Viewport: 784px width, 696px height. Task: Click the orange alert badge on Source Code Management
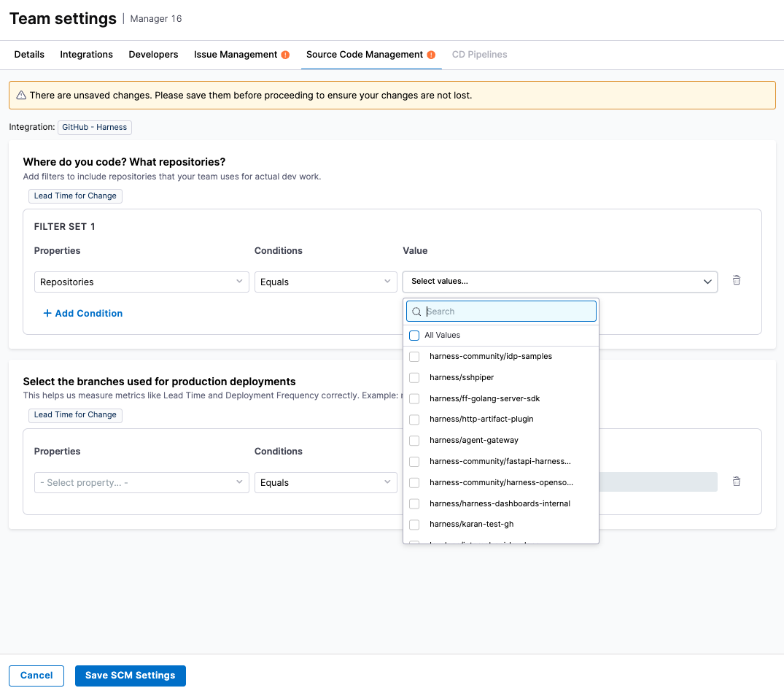(x=431, y=55)
